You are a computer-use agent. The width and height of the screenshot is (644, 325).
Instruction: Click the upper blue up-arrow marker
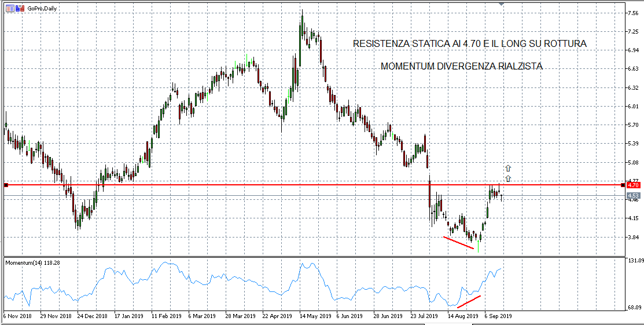point(507,169)
